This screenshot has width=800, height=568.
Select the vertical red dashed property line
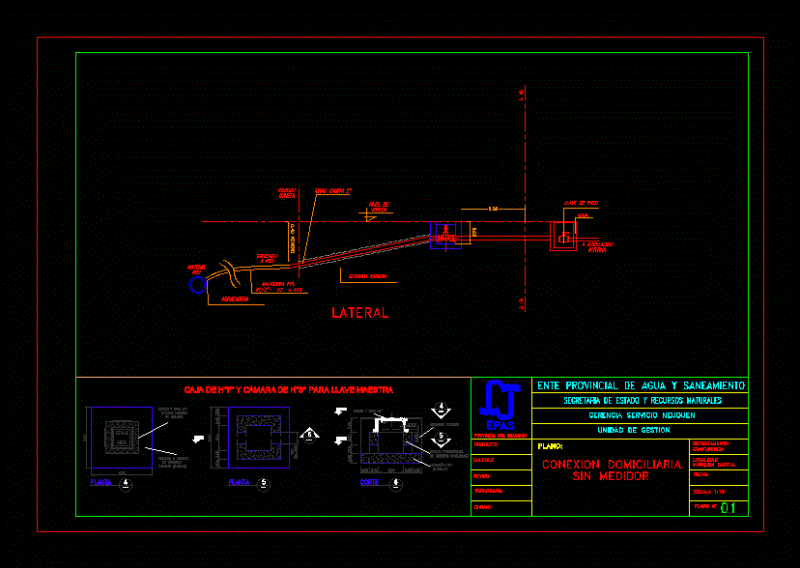[x=525, y=198]
